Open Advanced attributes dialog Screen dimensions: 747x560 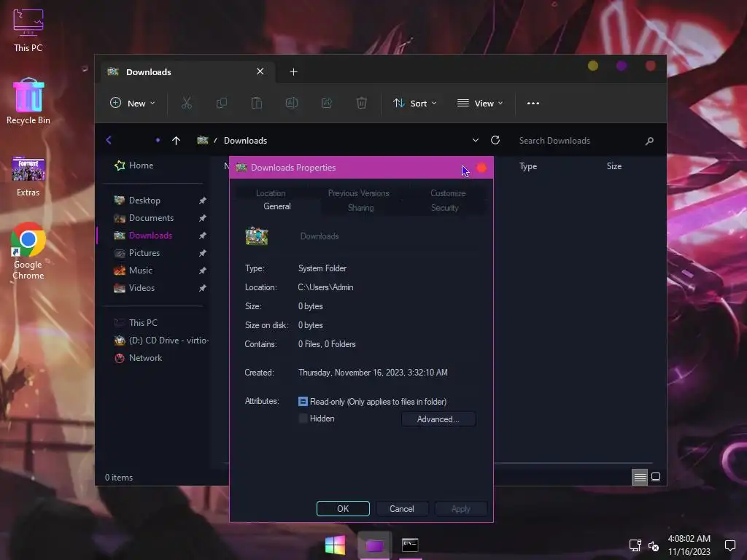point(438,419)
